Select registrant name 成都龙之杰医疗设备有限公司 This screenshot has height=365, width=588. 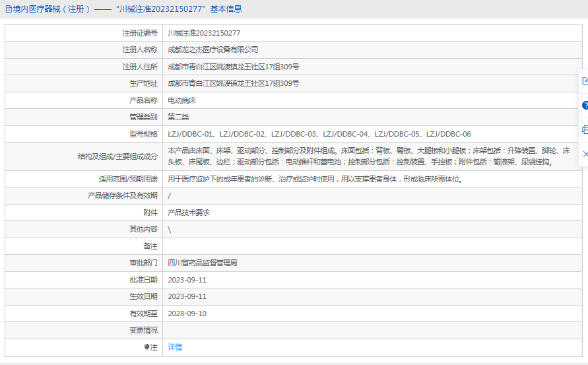pos(213,50)
